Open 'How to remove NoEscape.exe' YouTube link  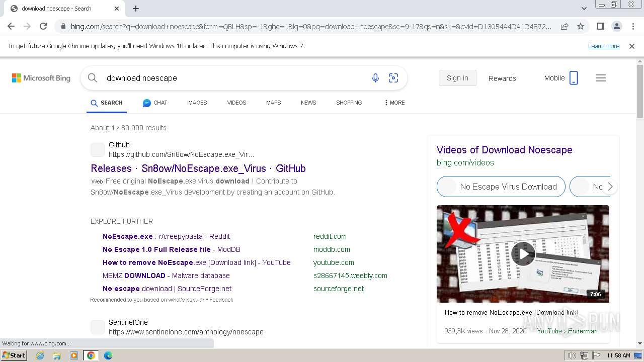click(x=197, y=262)
